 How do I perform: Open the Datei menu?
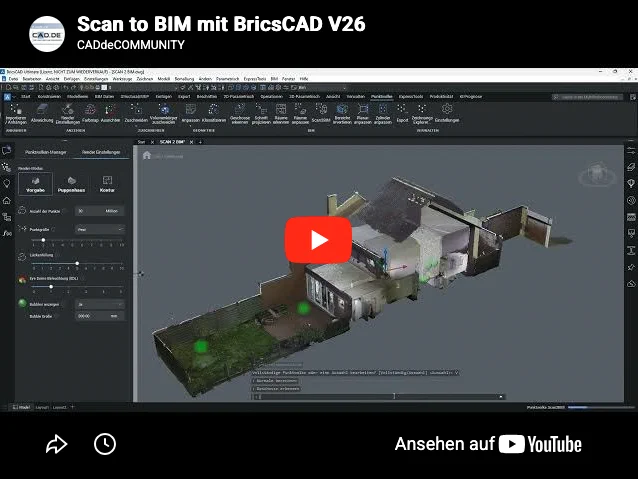click(x=13, y=79)
